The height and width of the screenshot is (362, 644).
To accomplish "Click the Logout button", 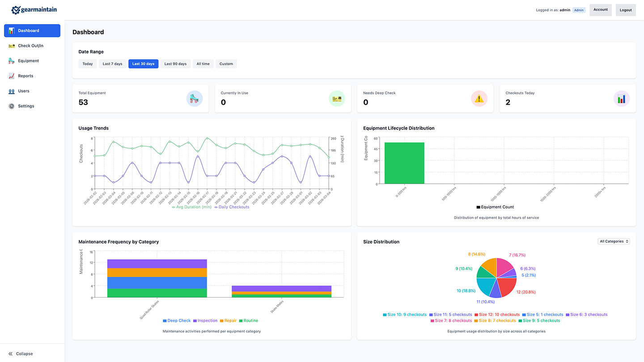I will click(625, 9).
